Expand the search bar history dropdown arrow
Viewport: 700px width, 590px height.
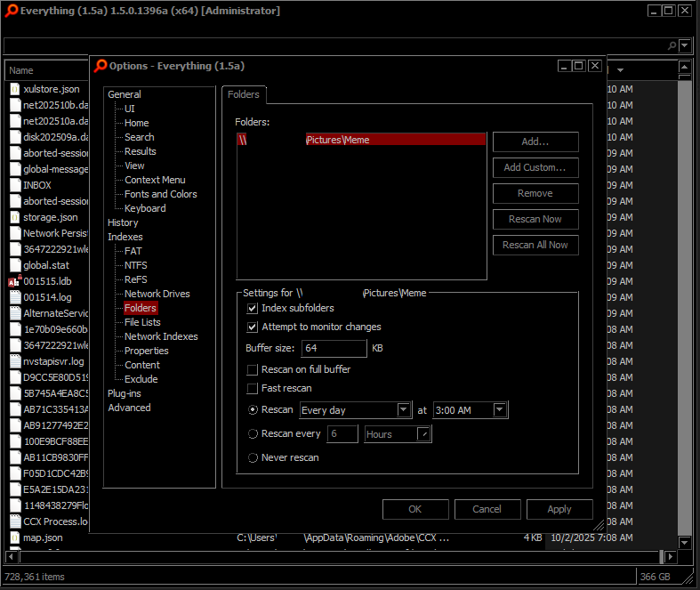pyautogui.click(x=685, y=45)
